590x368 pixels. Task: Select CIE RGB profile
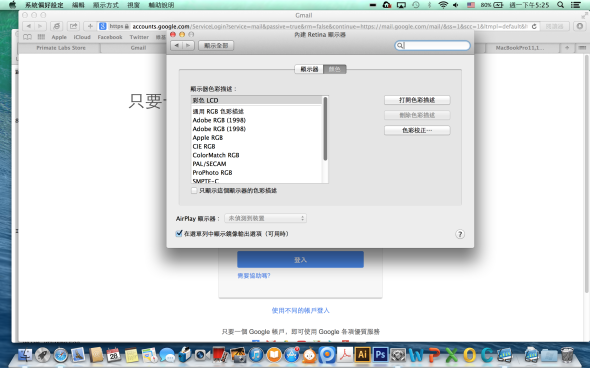[x=257, y=146]
